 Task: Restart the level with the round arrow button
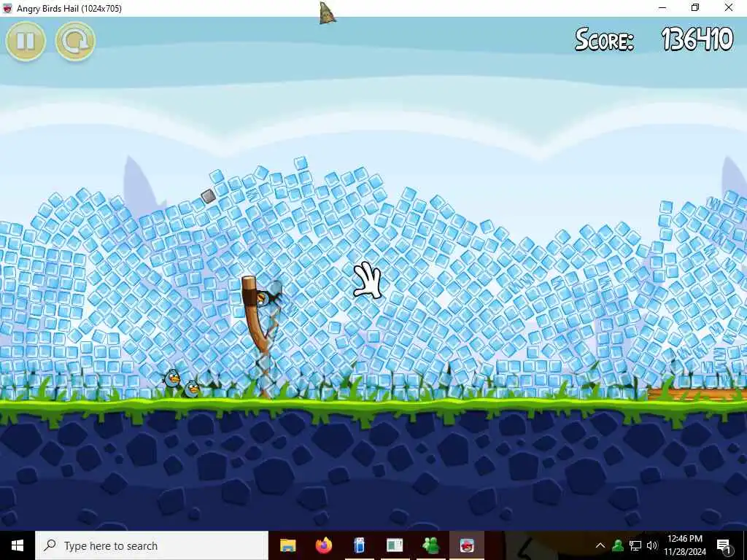75,41
